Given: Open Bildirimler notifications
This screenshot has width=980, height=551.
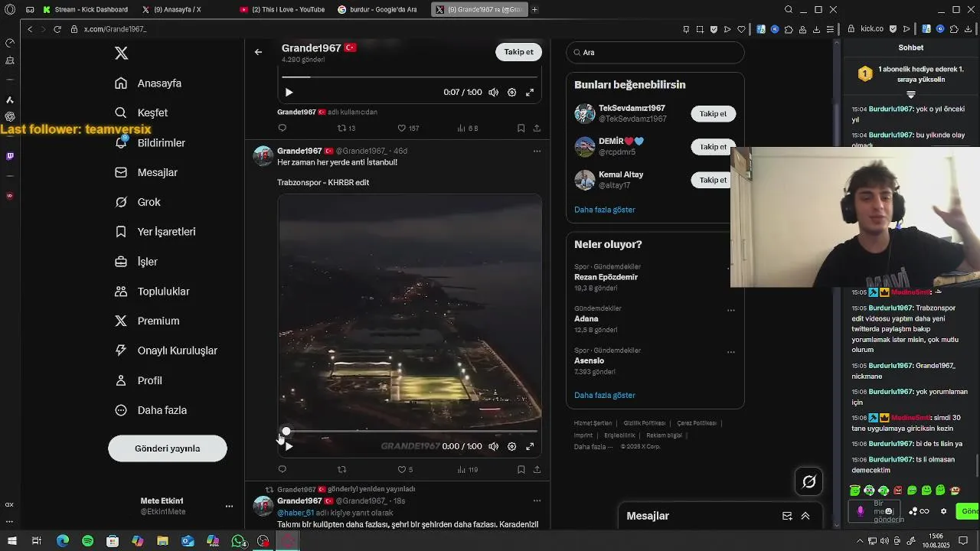Looking at the screenshot, I should 150,143.
